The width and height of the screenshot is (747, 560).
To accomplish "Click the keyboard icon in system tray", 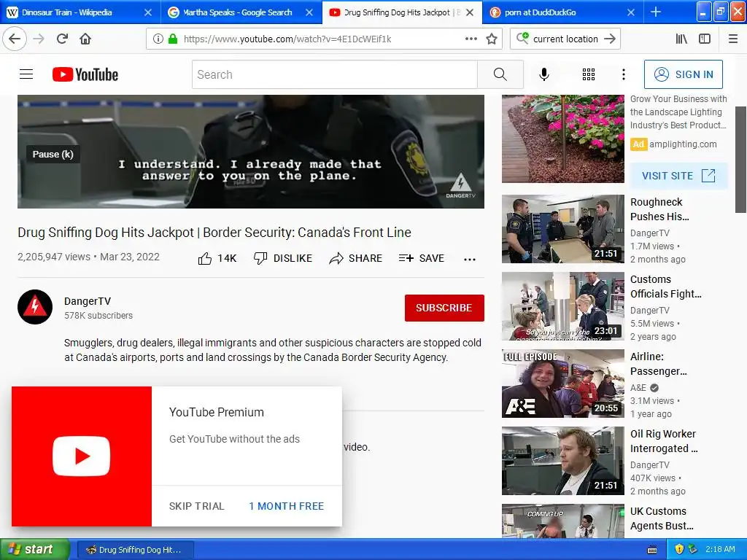I will tap(652, 550).
